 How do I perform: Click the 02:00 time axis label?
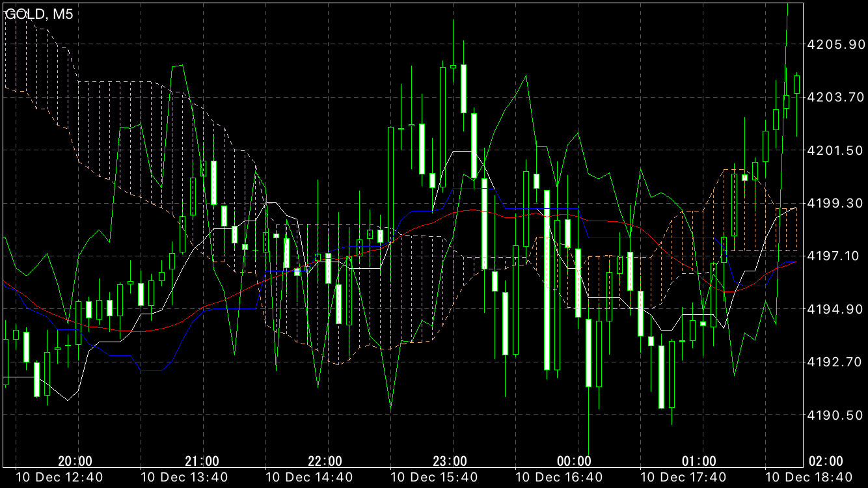825,461
